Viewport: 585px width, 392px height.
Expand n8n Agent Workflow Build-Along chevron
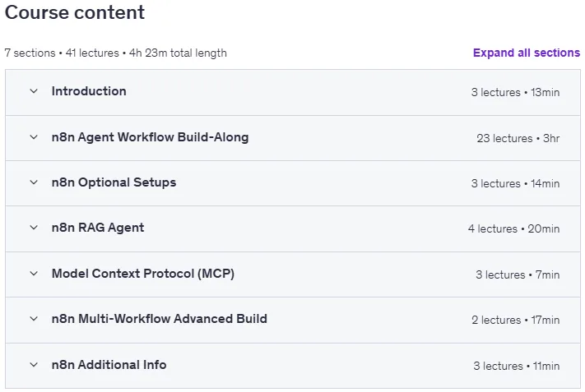(x=34, y=137)
